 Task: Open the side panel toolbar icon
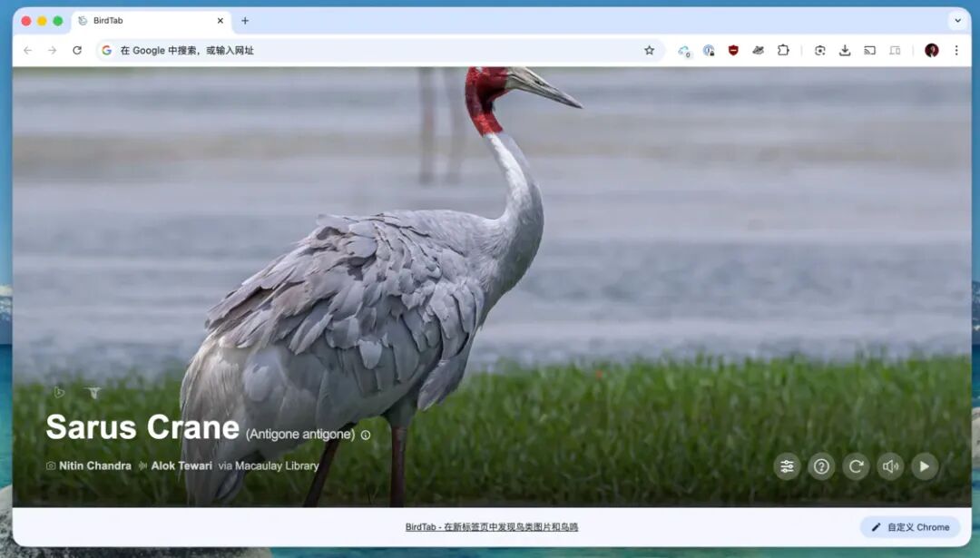[895, 51]
